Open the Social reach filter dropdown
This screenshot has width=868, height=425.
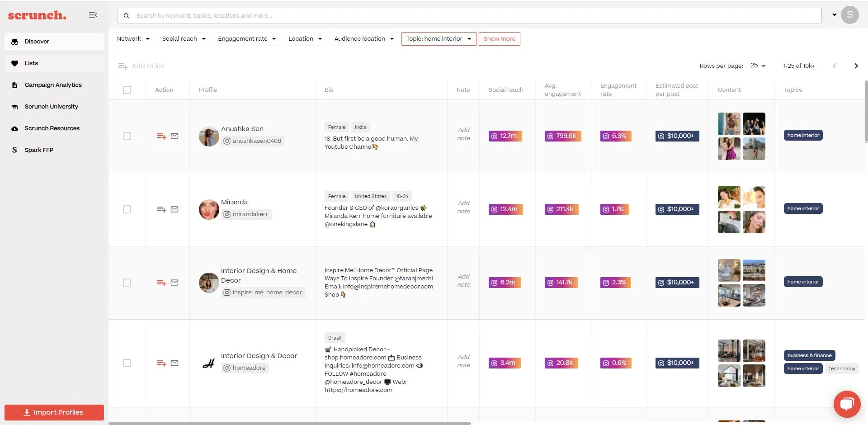pyautogui.click(x=184, y=39)
